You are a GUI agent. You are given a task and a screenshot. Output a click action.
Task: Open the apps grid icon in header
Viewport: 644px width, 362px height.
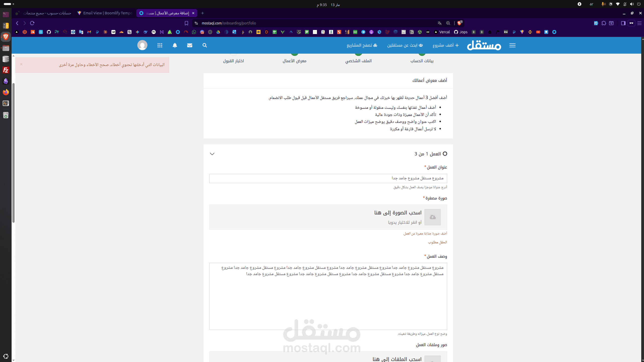click(x=160, y=45)
